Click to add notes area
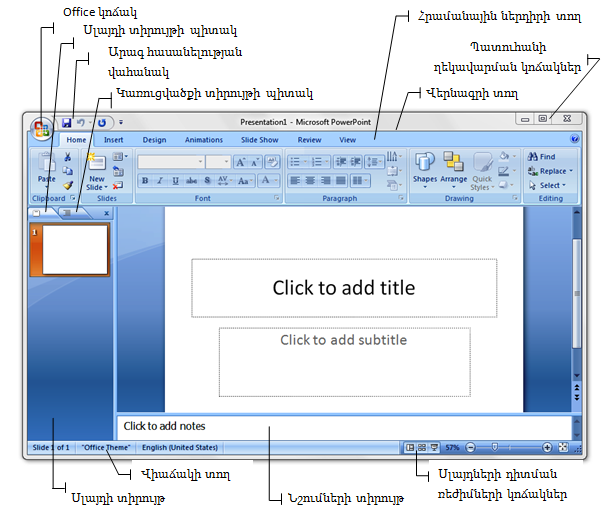This screenshot has width=609, height=512. click(x=344, y=427)
